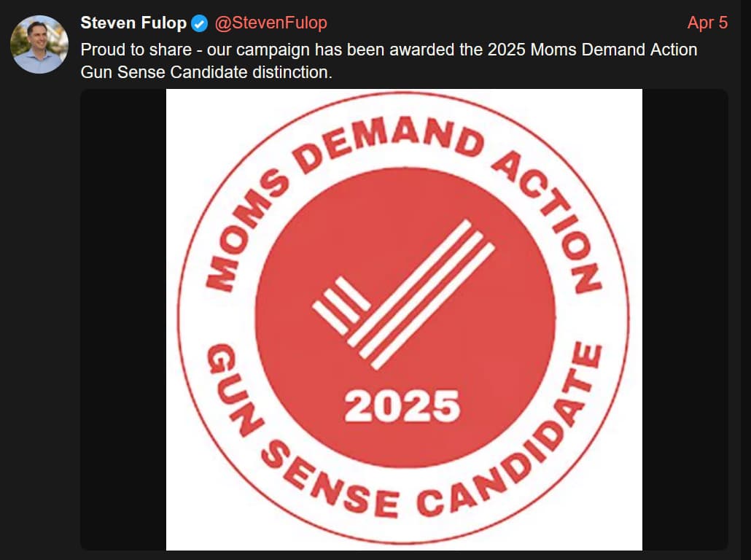
Task: Open the Moms Demand Action badge image
Action: [404, 319]
